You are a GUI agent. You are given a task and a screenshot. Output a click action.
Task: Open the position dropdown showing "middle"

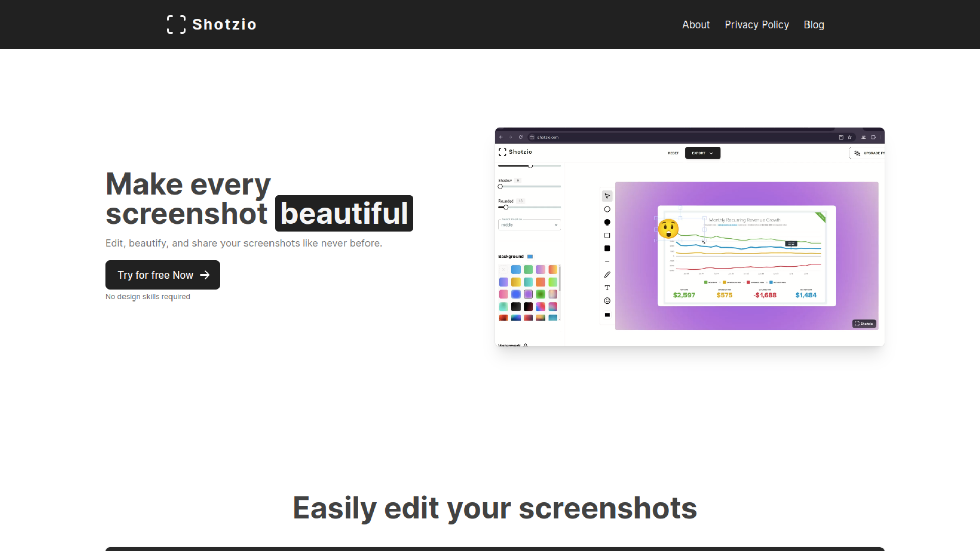[x=529, y=224]
